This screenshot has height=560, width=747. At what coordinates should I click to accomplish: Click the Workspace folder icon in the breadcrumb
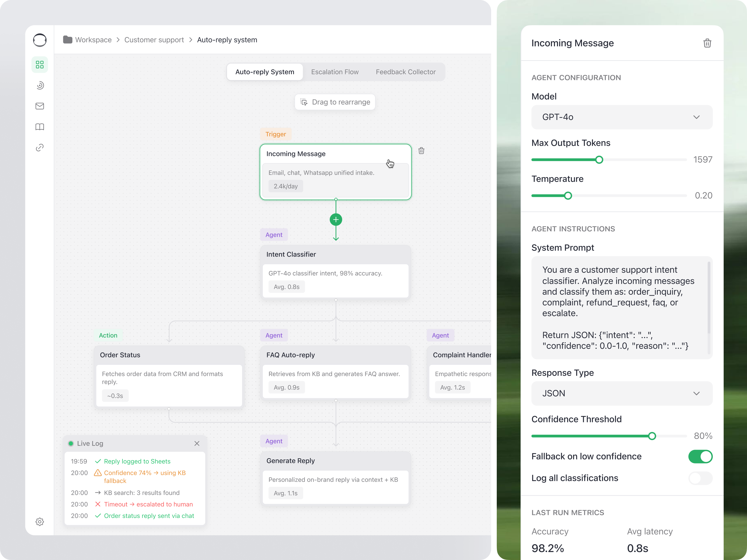click(x=67, y=39)
